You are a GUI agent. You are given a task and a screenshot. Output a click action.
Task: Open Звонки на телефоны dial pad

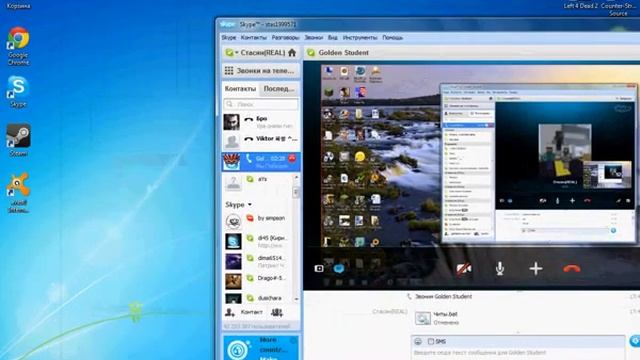260,71
